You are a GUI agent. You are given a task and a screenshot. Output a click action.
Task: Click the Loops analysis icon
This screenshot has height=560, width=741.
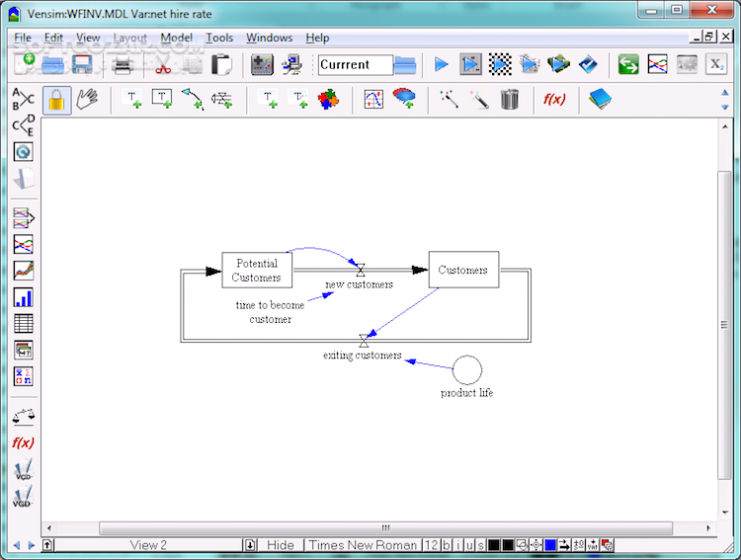(x=23, y=152)
